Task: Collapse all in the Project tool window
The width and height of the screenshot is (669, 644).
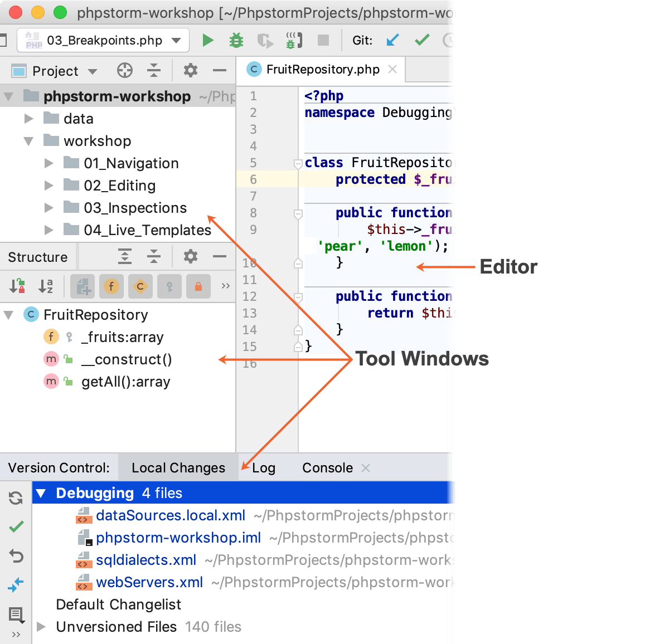Action: tap(154, 70)
